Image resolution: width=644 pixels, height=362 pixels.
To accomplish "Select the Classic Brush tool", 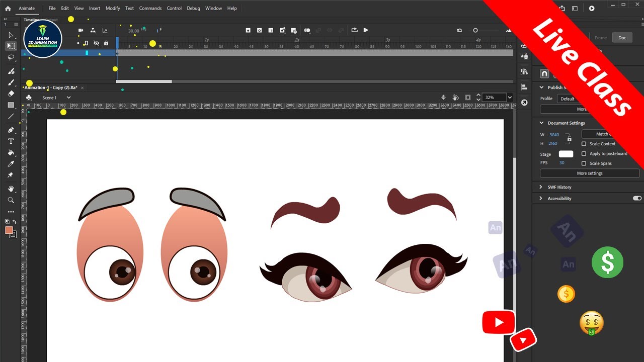I will point(11,82).
